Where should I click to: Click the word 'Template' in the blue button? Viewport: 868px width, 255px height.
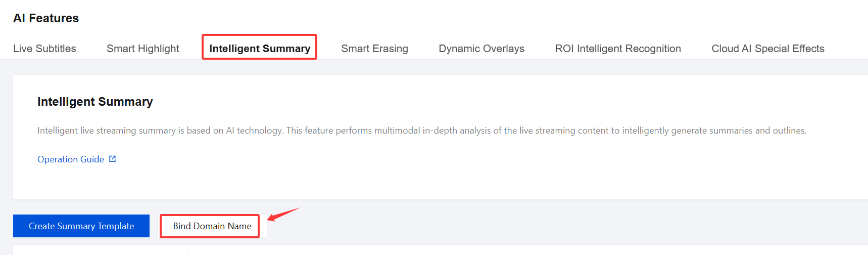116,226
